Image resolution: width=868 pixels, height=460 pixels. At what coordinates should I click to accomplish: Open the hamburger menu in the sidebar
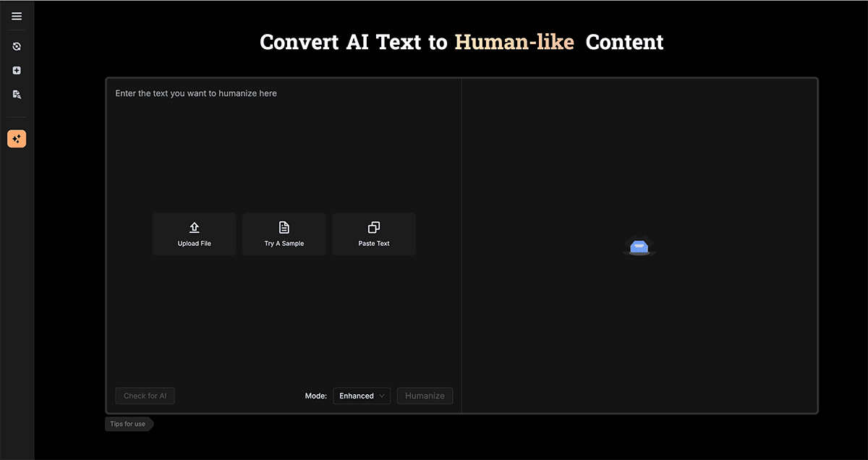point(17,16)
